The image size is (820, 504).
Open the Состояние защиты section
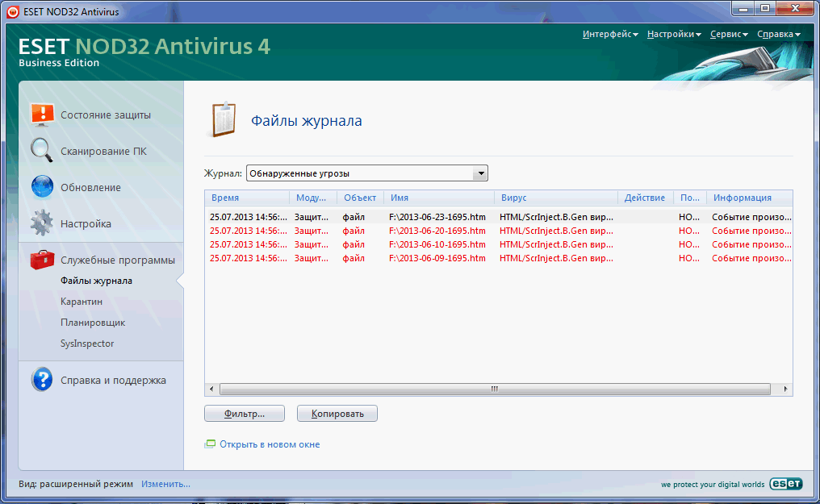pyautogui.click(x=106, y=115)
